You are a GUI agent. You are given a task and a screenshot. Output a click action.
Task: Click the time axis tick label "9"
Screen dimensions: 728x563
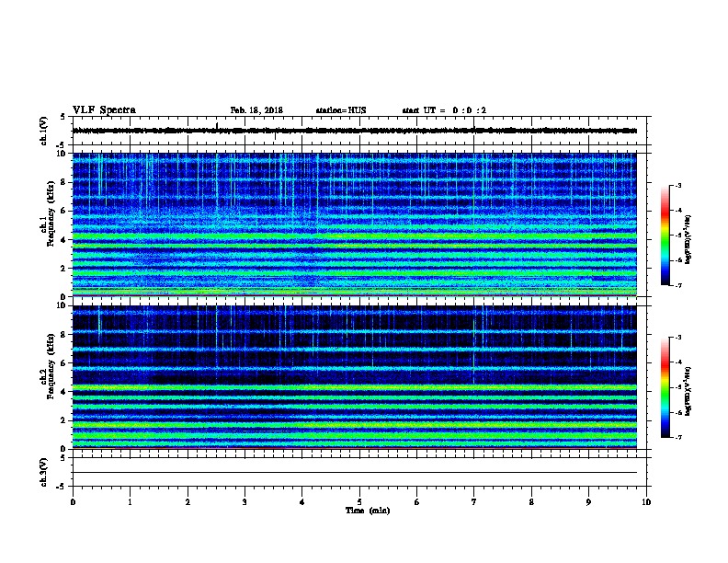tap(588, 502)
